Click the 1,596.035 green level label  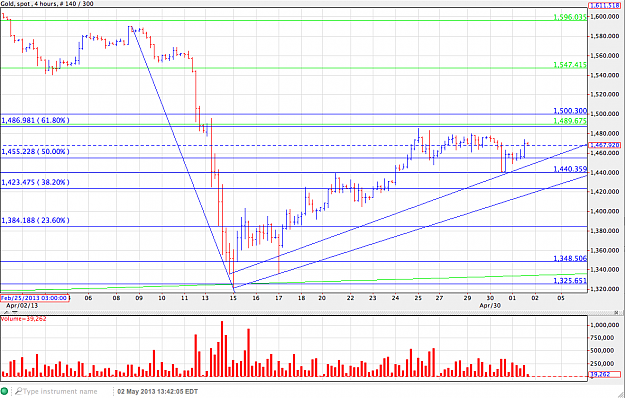tap(570, 17)
